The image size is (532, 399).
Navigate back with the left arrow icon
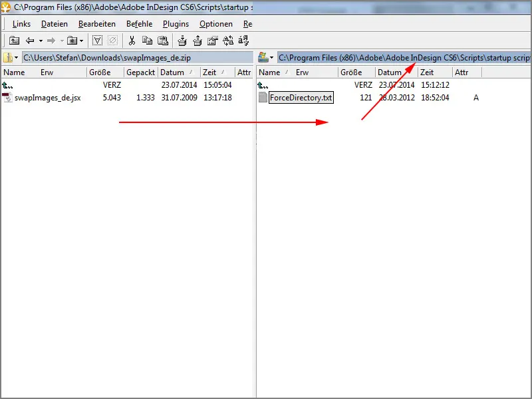[x=30, y=41]
